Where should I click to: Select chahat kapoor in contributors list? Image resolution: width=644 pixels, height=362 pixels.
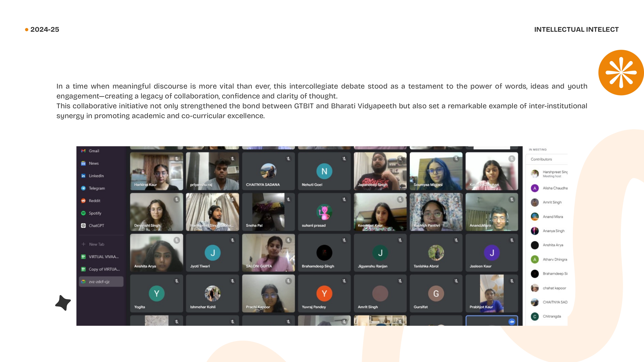click(549, 288)
